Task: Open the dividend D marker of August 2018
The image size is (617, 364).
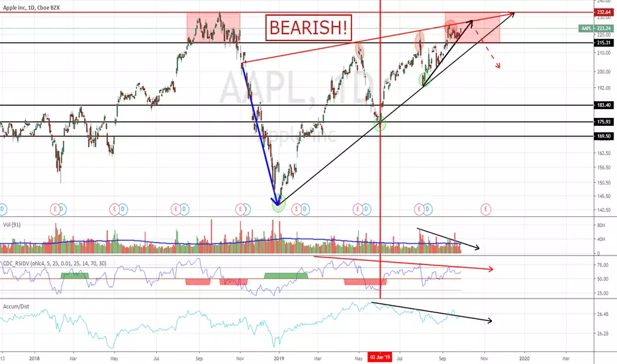Action: (184, 209)
